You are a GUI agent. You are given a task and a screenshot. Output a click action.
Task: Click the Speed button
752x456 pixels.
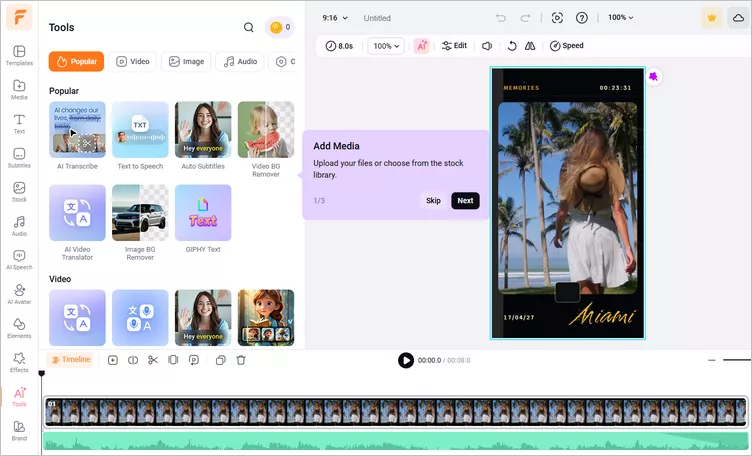pos(566,46)
